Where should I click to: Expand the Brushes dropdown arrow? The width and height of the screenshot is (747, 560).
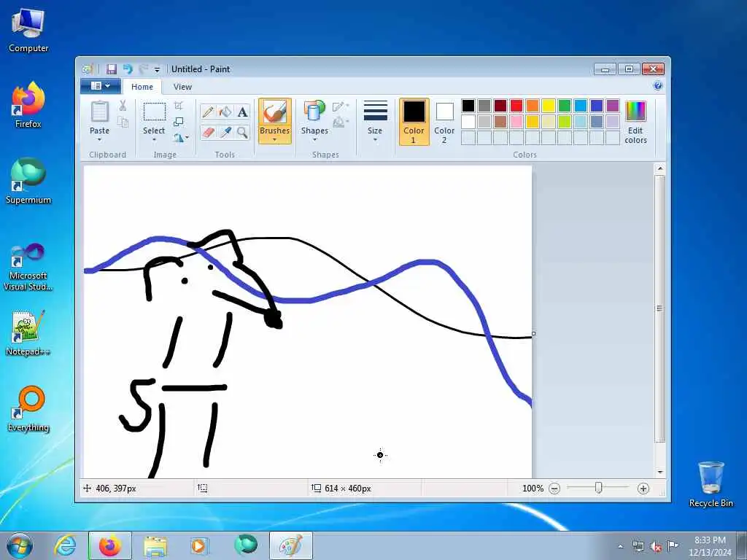tap(275, 139)
